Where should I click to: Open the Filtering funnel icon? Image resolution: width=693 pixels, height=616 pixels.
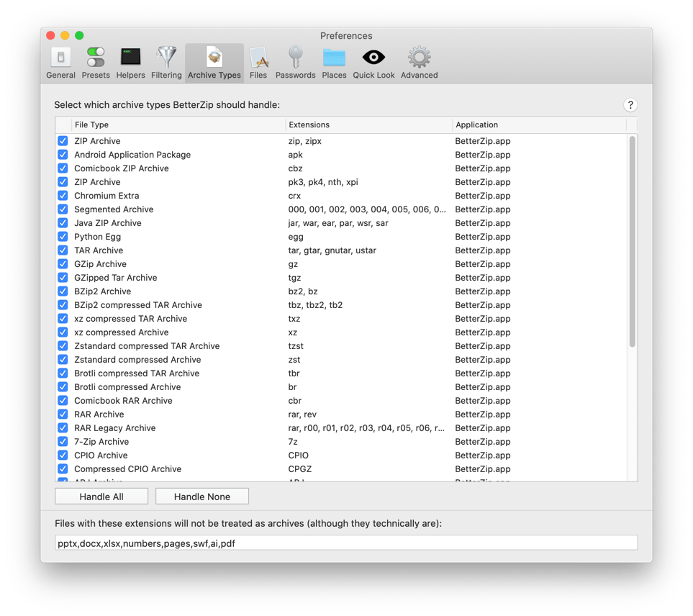166,58
